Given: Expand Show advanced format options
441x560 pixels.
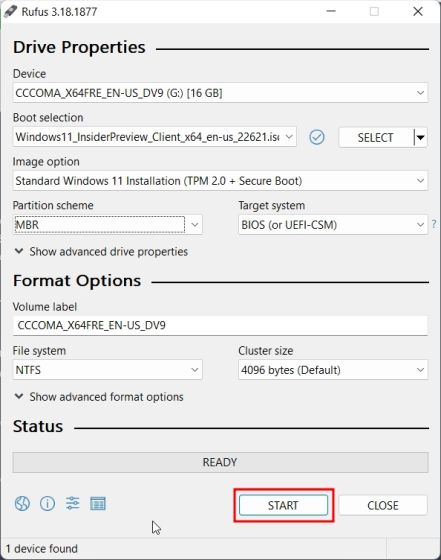Looking at the screenshot, I should 99,397.
